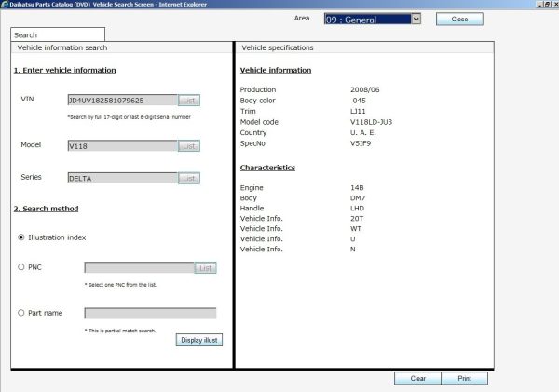Open the Area dropdown arrow
This screenshot has height=392, width=559.
416,19
